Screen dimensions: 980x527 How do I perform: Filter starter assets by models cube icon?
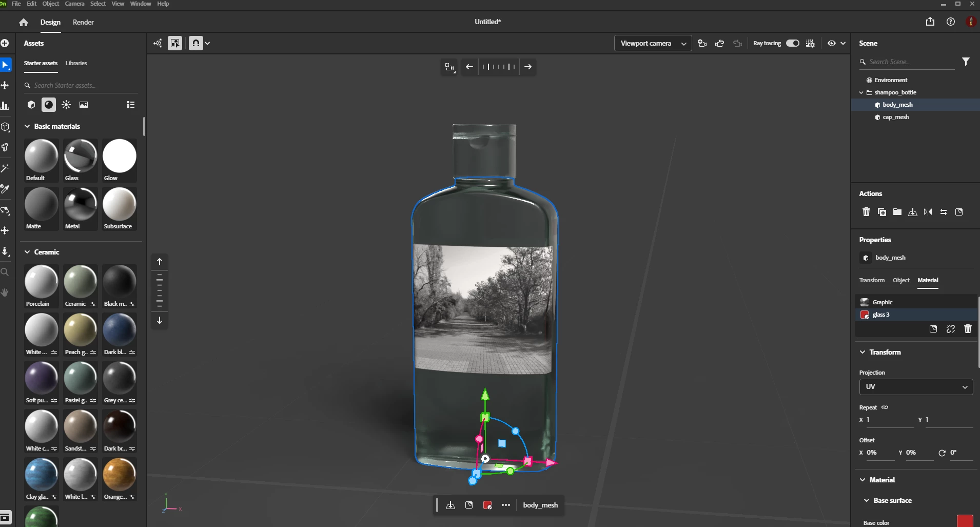tap(31, 105)
